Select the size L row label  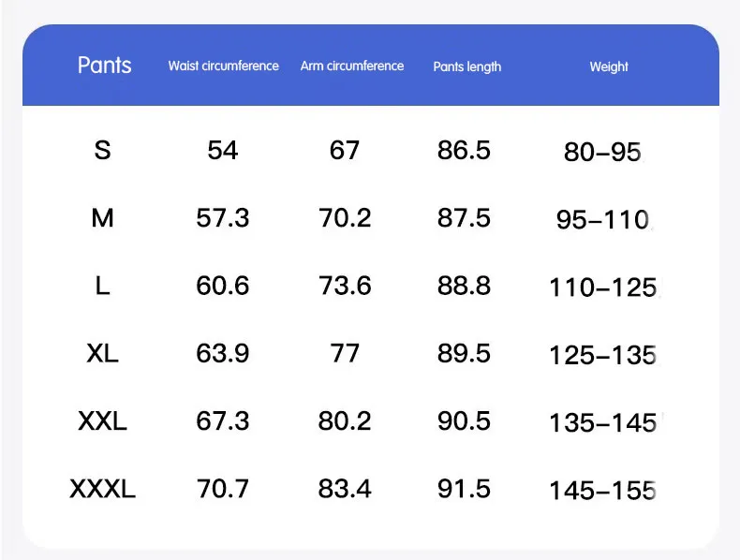(102, 286)
